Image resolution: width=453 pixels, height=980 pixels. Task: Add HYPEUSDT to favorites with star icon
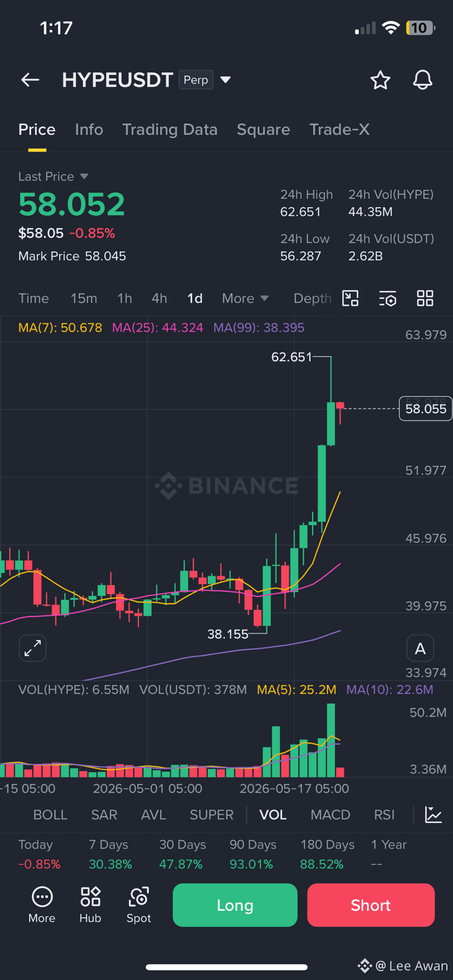380,80
